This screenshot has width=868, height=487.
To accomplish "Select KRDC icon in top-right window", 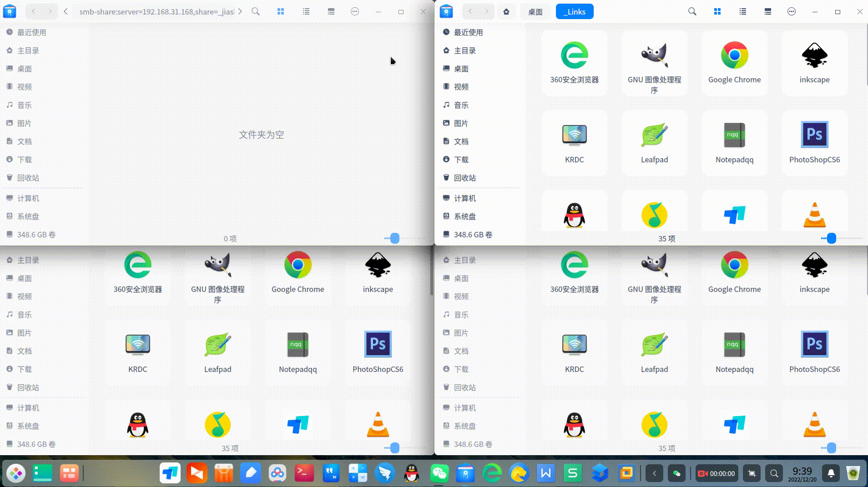I will (x=574, y=135).
